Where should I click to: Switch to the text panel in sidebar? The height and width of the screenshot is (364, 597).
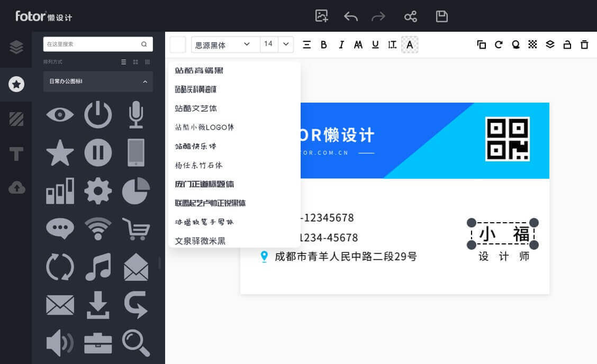pos(15,154)
